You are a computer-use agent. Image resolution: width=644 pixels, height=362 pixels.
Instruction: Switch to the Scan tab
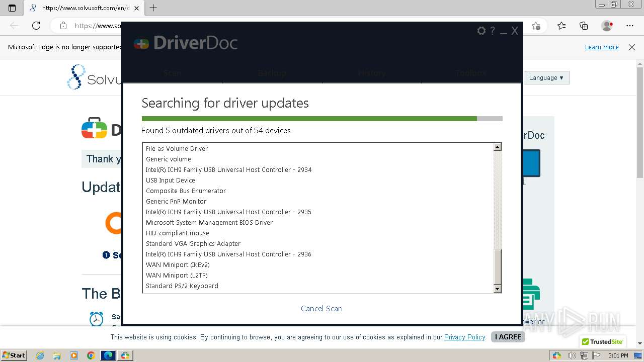tap(173, 73)
